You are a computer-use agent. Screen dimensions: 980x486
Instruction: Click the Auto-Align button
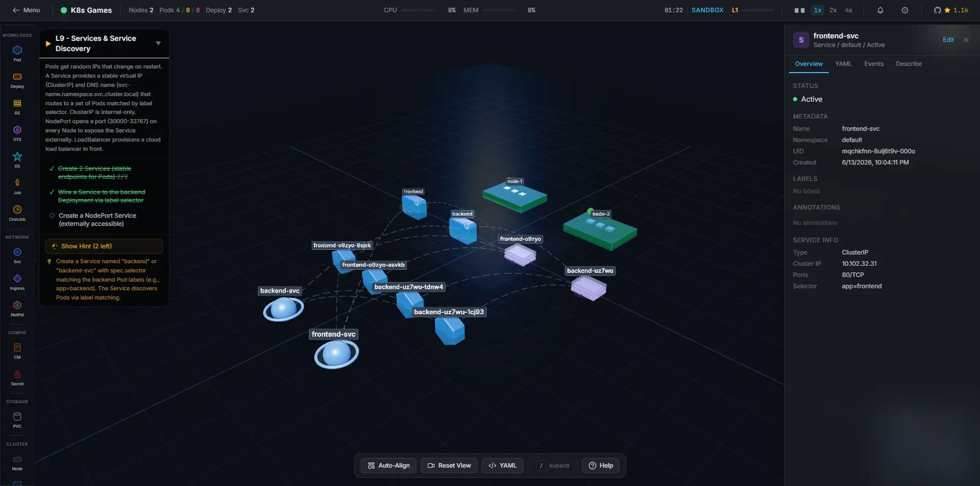pos(389,466)
